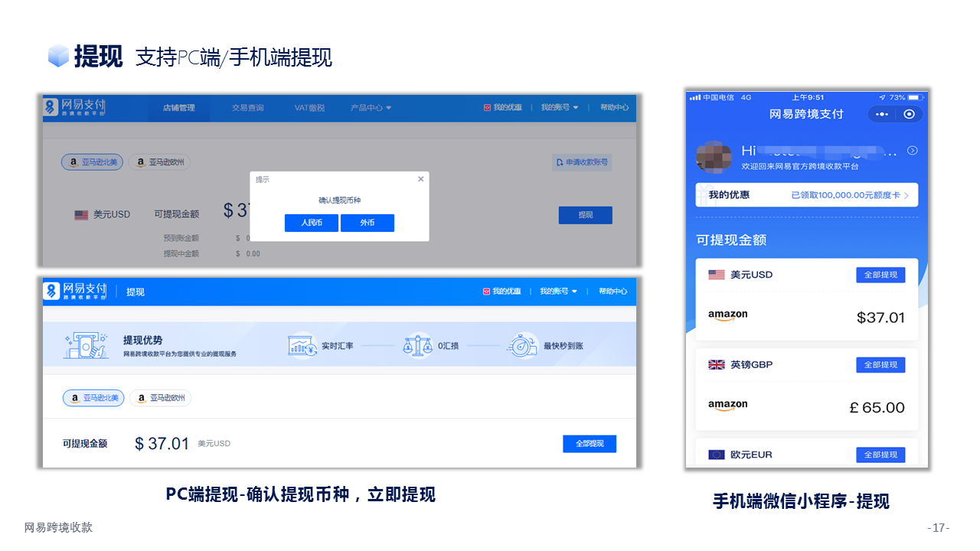Open 帮助中心 on the 提现 page header
The height and width of the screenshot is (551, 980).
point(613,292)
